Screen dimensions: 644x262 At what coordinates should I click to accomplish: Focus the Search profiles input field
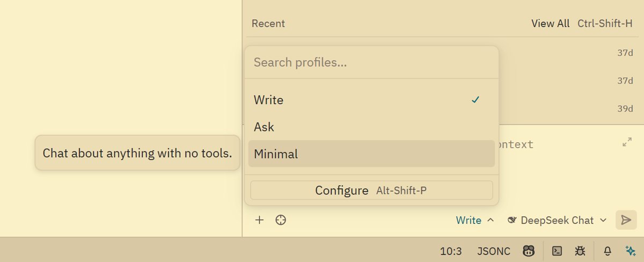point(371,62)
